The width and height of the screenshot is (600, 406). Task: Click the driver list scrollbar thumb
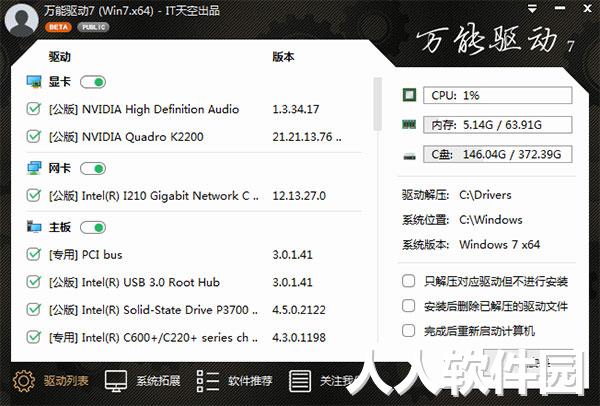[x=378, y=104]
